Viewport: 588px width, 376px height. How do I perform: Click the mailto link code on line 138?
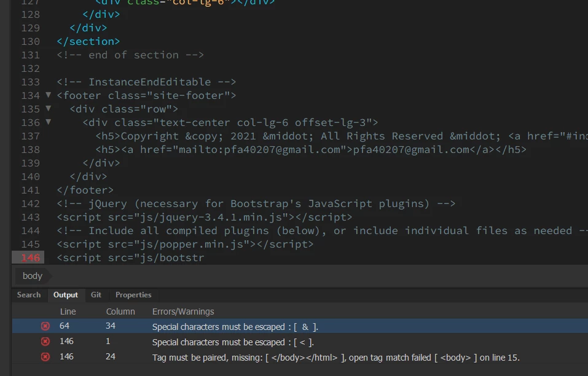coord(311,149)
